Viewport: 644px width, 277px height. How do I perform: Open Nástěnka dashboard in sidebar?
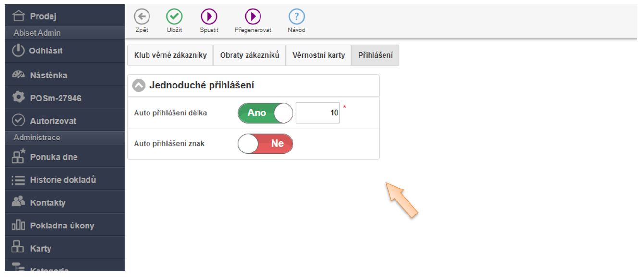[x=48, y=75]
